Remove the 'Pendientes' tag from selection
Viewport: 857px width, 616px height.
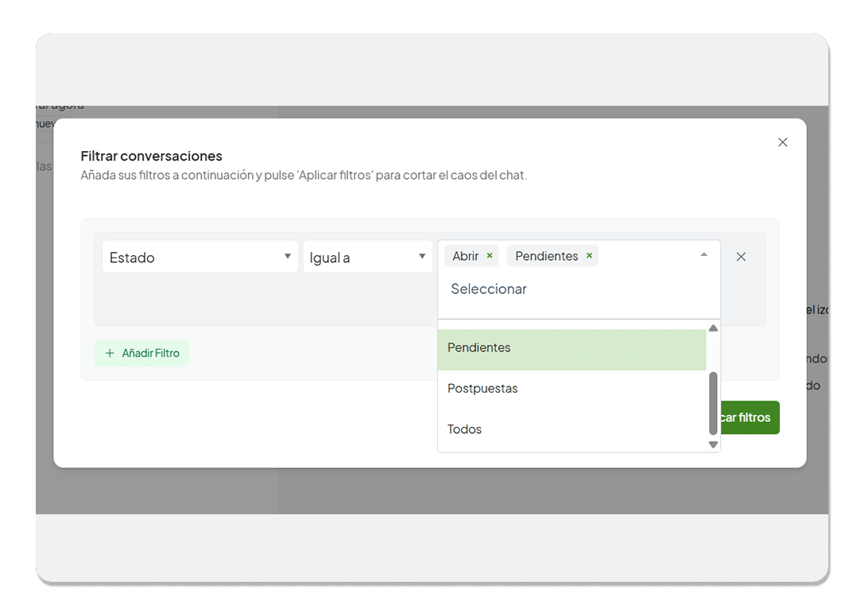click(589, 256)
